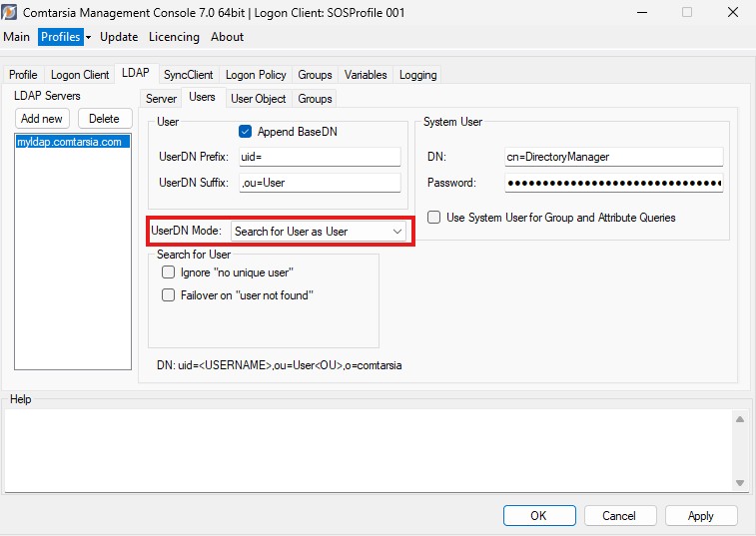Switch to the SyncClient tab
Image resolution: width=756 pixels, height=536 pixels.
[x=188, y=75]
